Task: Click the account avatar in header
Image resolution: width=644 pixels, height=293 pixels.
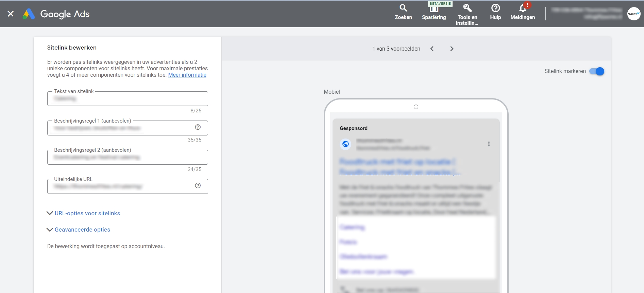Action: pos(633,14)
